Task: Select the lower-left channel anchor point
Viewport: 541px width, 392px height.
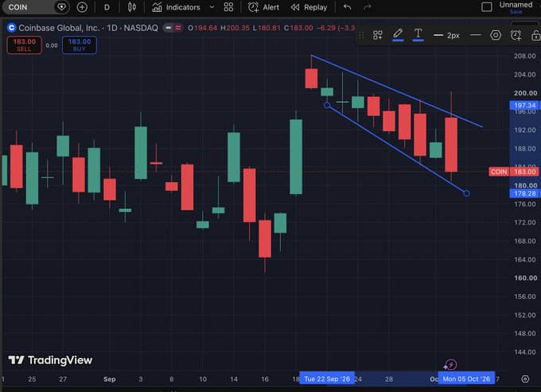Action: (327, 105)
